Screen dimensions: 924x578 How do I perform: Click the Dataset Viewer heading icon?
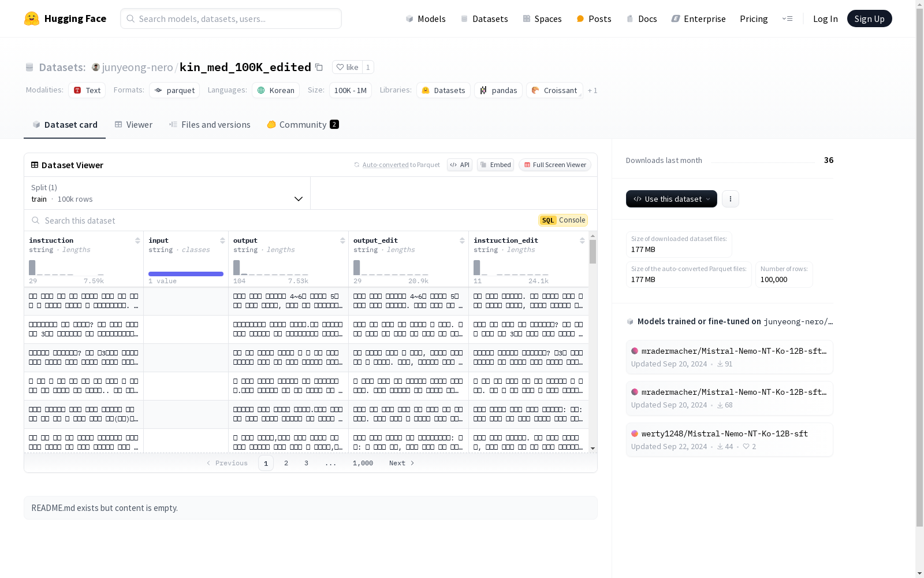35,165
